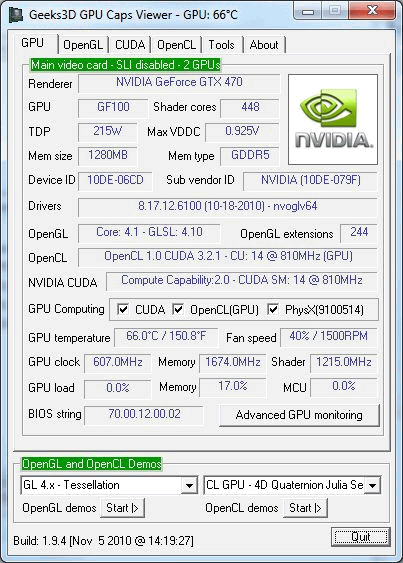Toggle the OpenCL(GPU) checkbox
This screenshot has height=563, width=403.
178,309
